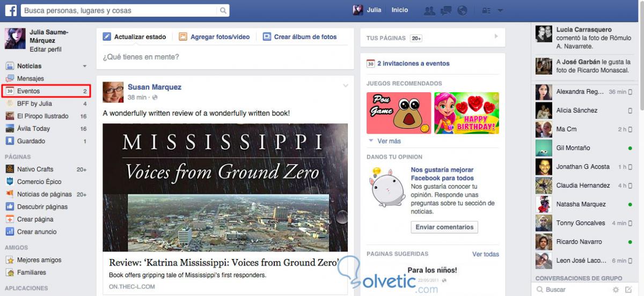This screenshot has width=644, height=296.
Task: Open the Eventos sidebar item
Action: (x=46, y=91)
